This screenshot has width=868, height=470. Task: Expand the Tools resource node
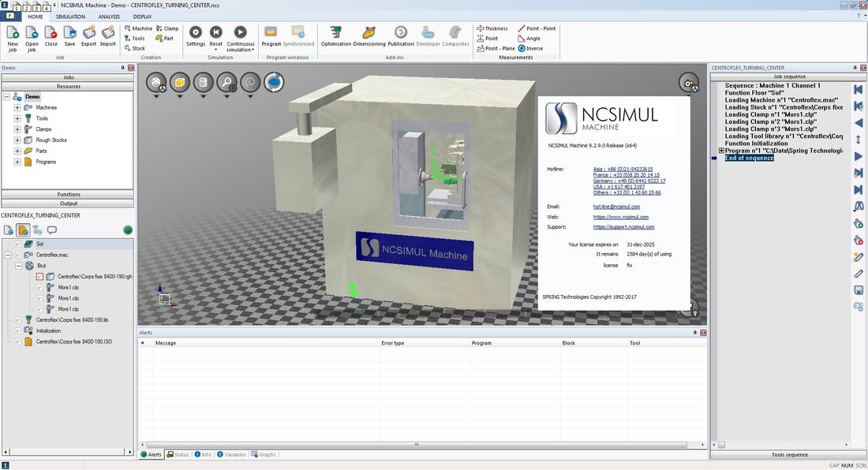17,118
